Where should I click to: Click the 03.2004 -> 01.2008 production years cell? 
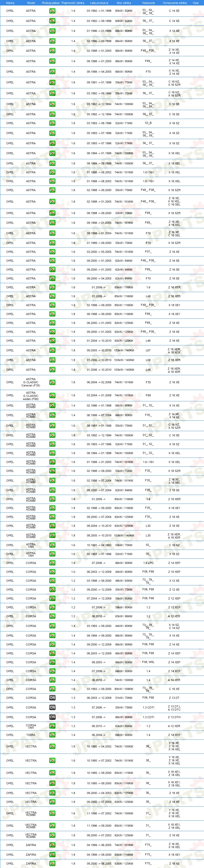coord(99,395)
